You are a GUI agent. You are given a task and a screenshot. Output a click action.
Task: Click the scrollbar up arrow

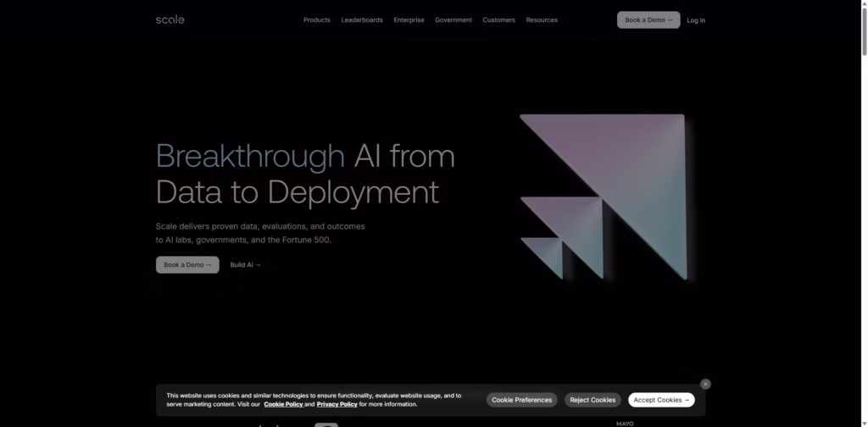click(x=863, y=4)
